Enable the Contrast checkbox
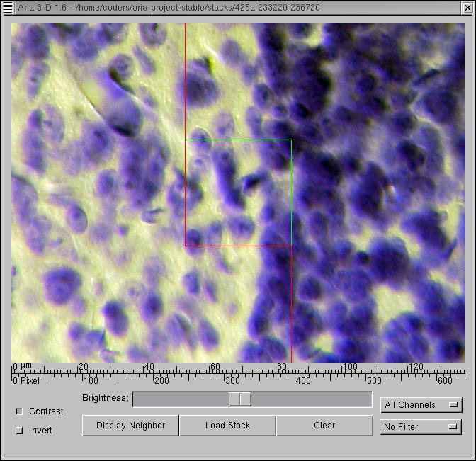This screenshot has width=476, height=461. point(19,411)
